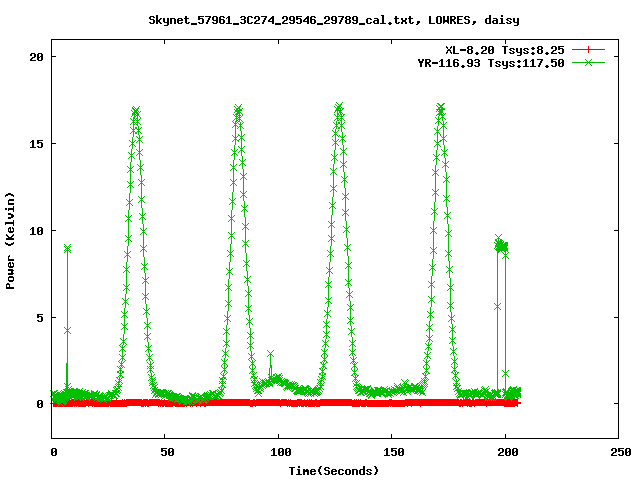Click the x-axis tick label 0
640x480 pixels.
point(54,452)
